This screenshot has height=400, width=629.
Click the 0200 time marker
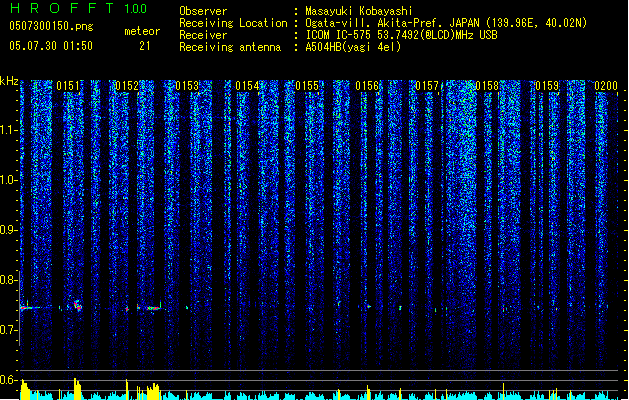[x=606, y=86]
